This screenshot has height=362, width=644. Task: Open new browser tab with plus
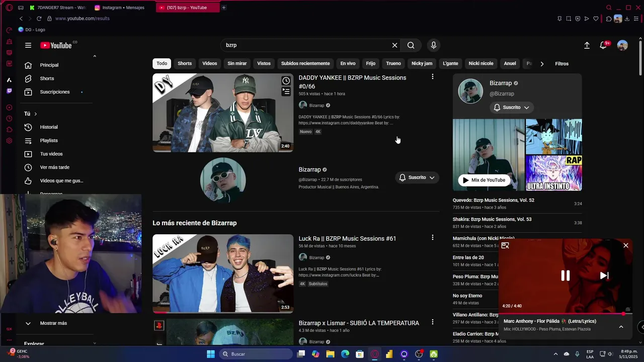[224, 8]
